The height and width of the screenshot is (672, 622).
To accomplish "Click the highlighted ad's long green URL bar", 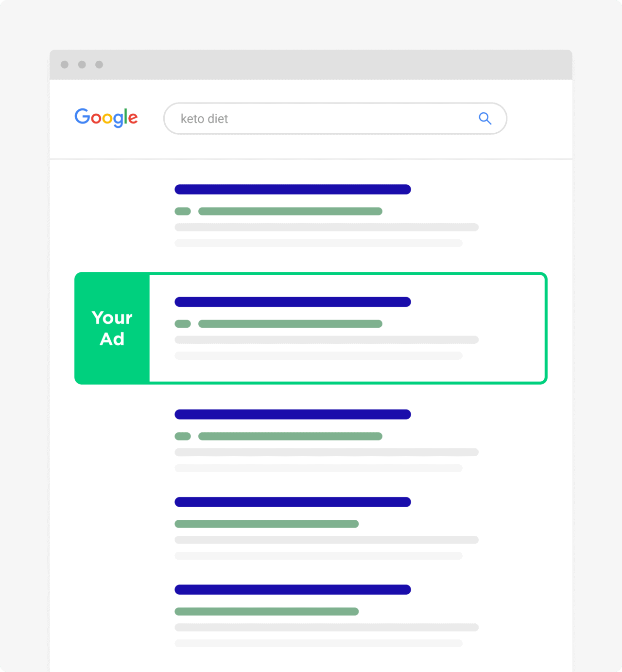I will tap(290, 324).
